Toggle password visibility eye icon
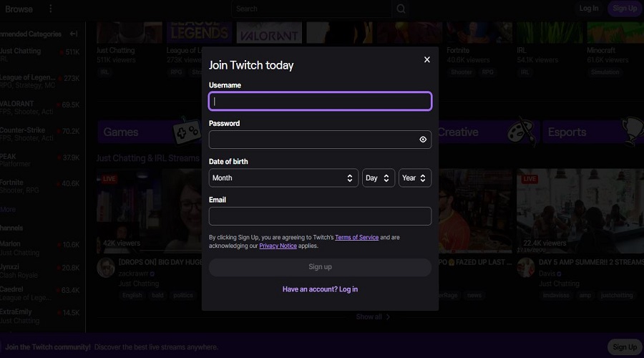Image resolution: width=644 pixels, height=358 pixels. pos(423,140)
